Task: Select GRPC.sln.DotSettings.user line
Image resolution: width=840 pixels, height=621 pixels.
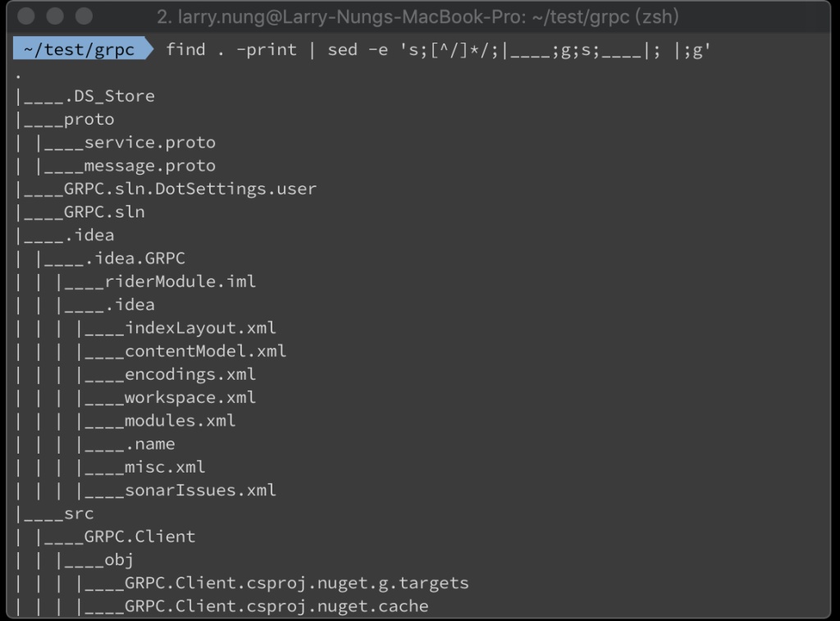Action: (x=190, y=189)
